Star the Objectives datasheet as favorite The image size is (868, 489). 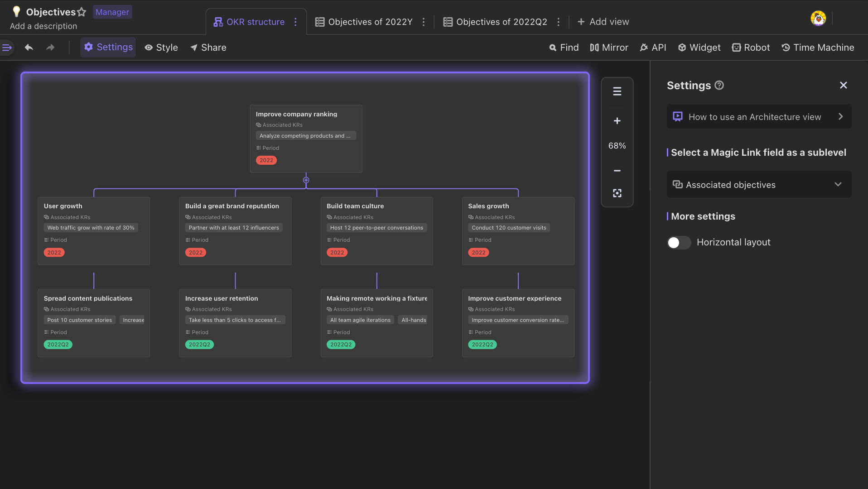82,12
